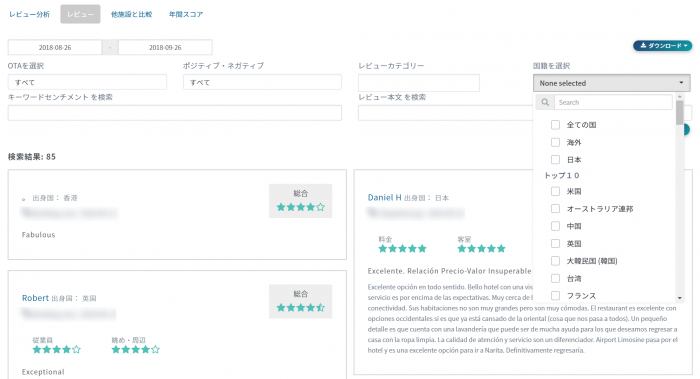Check the 米国 checkbox

pyautogui.click(x=555, y=191)
